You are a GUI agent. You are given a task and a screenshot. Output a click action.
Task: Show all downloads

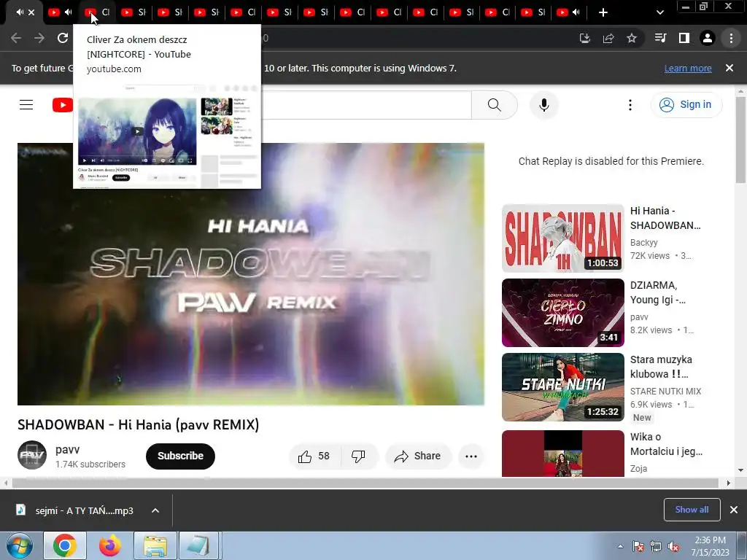coord(692,510)
